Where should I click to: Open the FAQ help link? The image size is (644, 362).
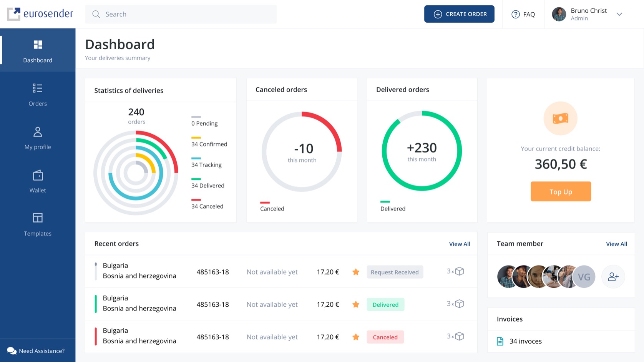tap(523, 14)
